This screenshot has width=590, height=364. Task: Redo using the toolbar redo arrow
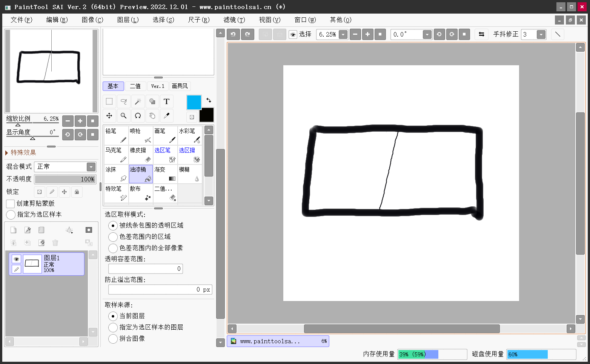tap(247, 34)
